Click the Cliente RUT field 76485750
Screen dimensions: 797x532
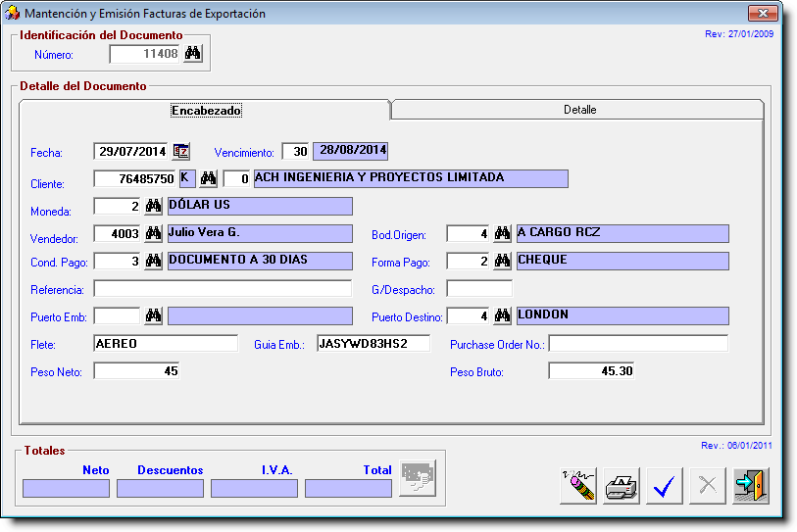(135, 179)
